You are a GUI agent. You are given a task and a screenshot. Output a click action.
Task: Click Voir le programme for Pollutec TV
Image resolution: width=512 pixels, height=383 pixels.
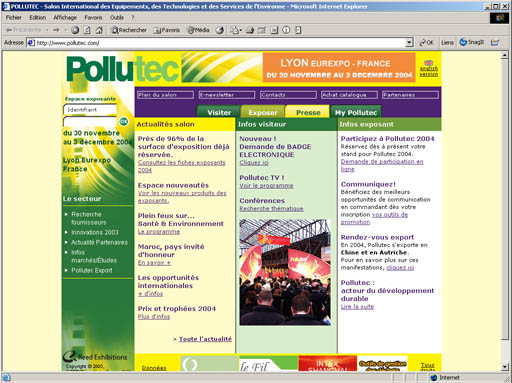[x=266, y=186]
